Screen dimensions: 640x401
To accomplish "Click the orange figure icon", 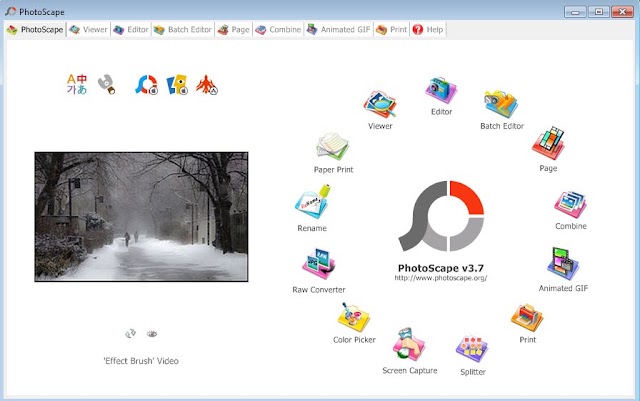I will (207, 85).
